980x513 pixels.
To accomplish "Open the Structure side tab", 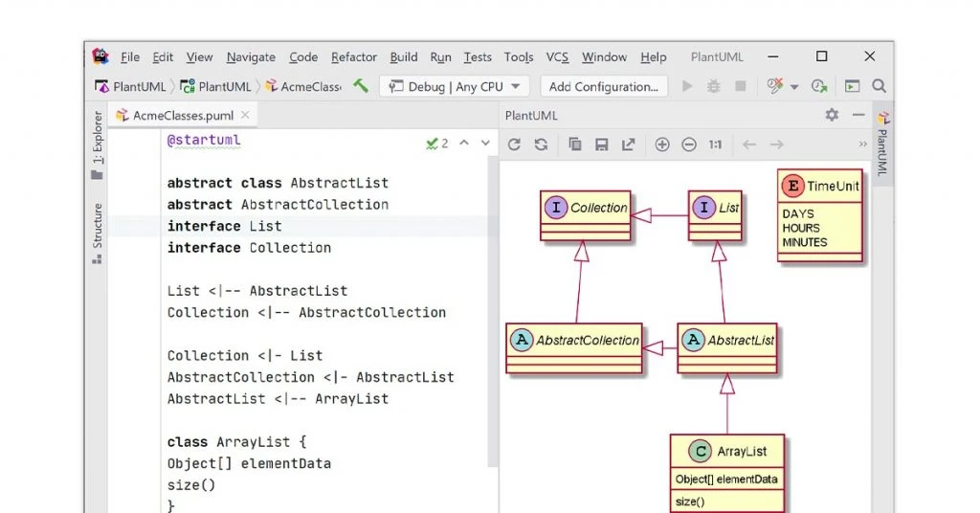I will tap(97, 233).
